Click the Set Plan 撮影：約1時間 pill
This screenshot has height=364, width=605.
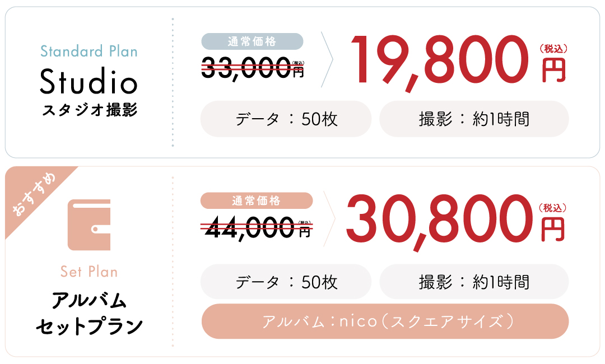pos(474,282)
